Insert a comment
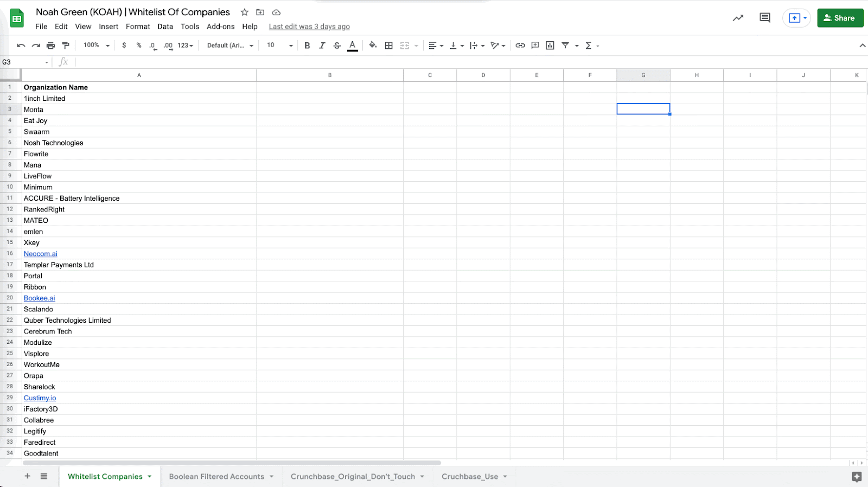 [535, 46]
